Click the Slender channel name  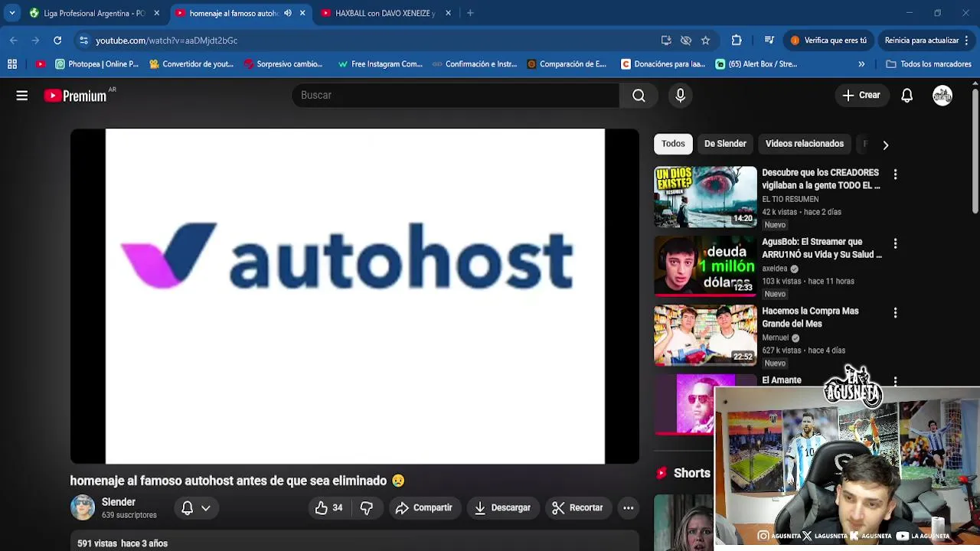tap(119, 502)
